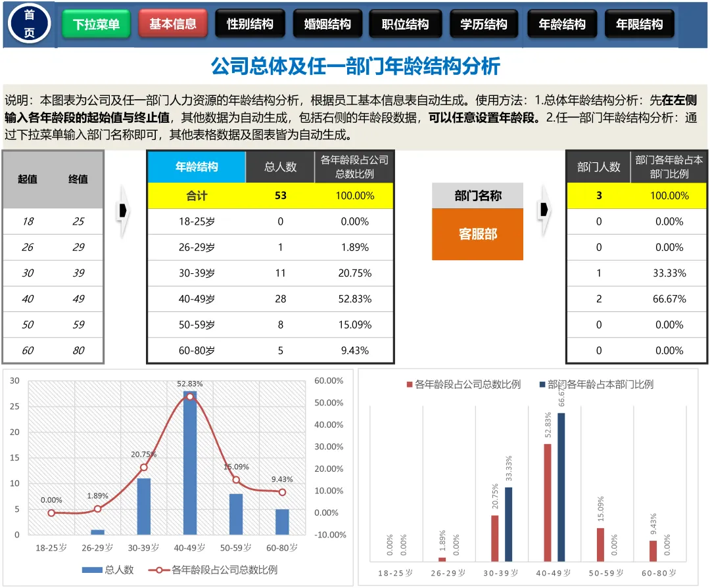The width and height of the screenshot is (710, 588).
Task: Select start value cell 30
Action: click(28, 273)
